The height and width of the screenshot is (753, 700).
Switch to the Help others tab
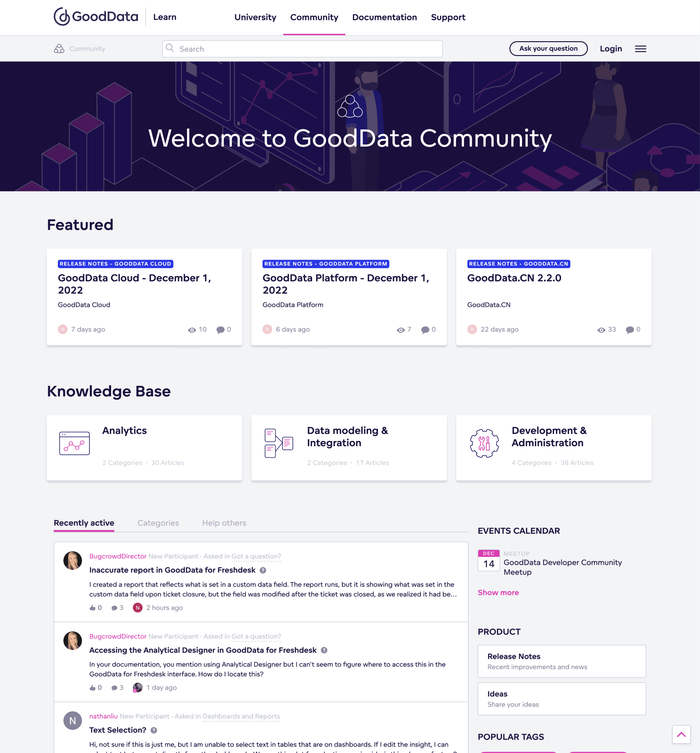click(224, 523)
